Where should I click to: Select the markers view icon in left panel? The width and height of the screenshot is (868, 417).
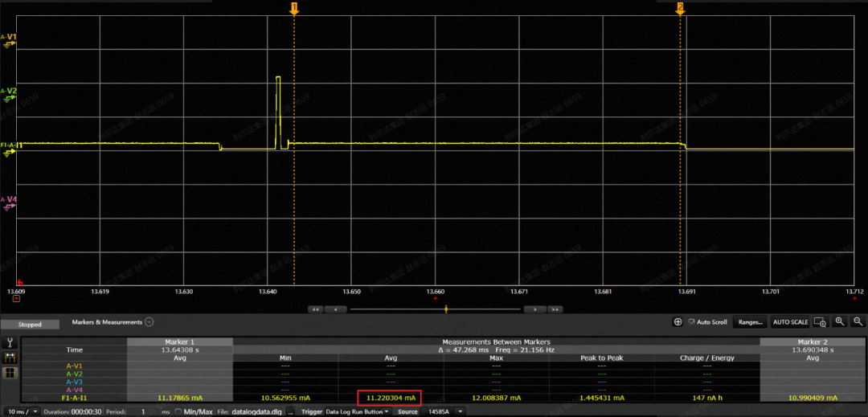(x=11, y=358)
